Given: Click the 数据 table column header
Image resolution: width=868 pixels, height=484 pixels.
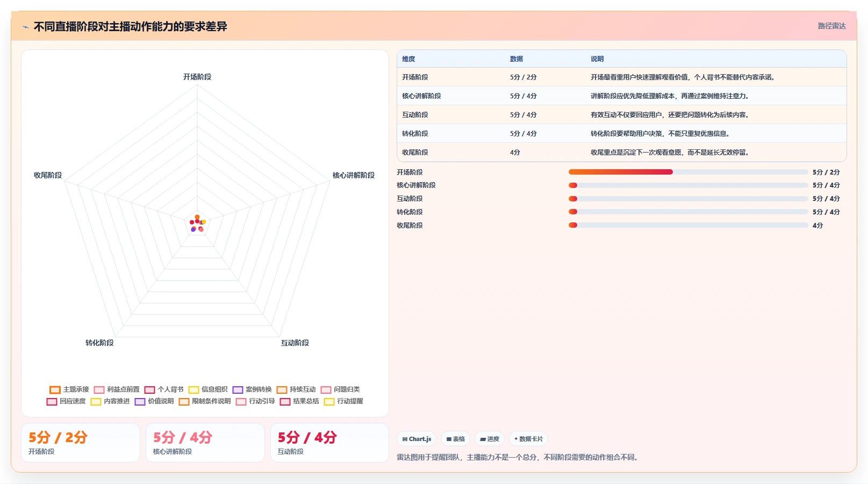Looking at the screenshot, I should point(517,59).
